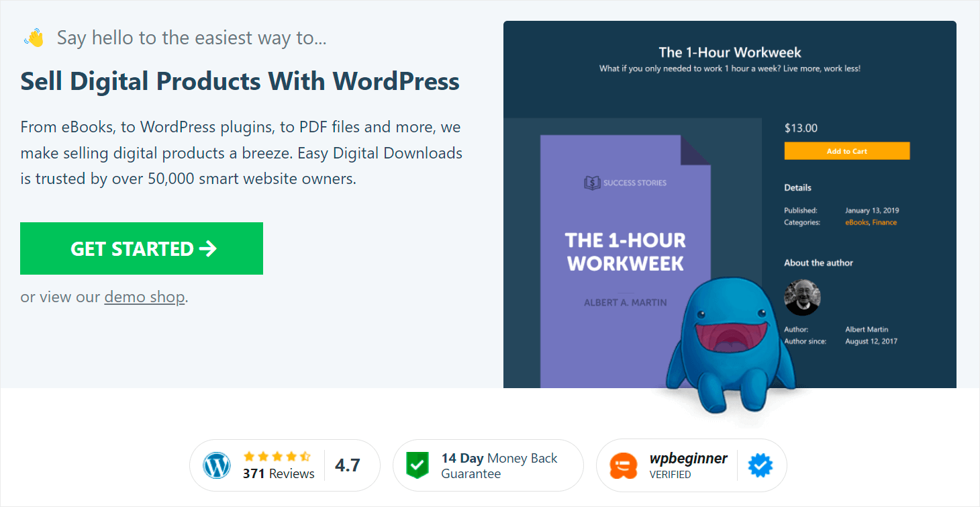The width and height of the screenshot is (980, 507).
Task: Click the WordPress logo in reviews badge
Action: pos(217,465)
